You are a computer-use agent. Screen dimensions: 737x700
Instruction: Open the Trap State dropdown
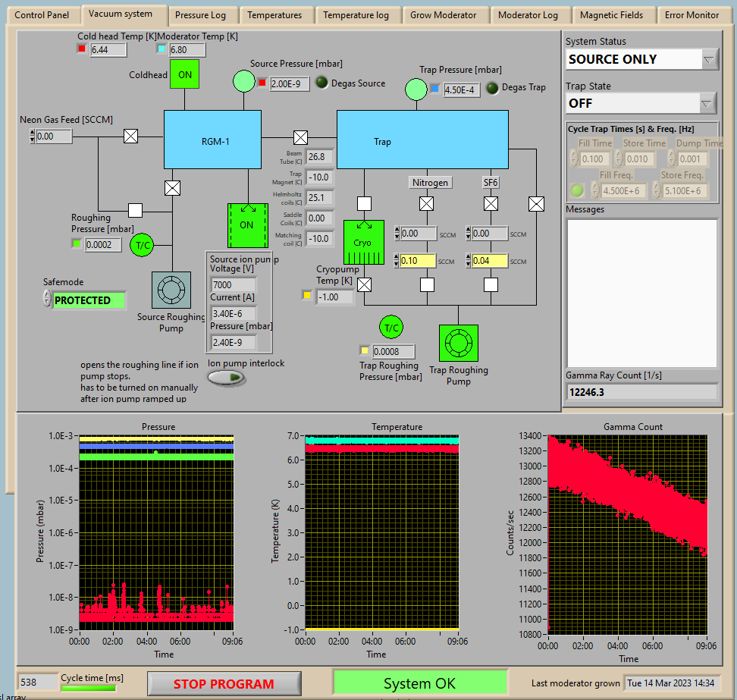click(708, 103)
